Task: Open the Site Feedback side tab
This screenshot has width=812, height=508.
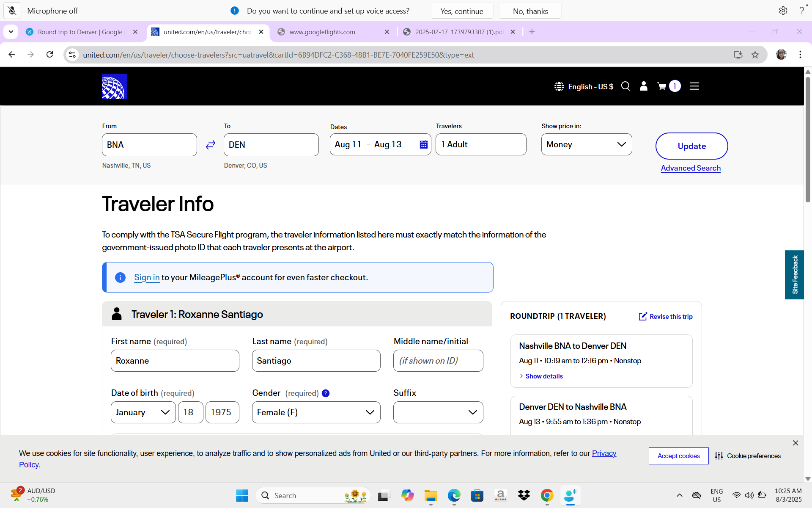Action: [x=794, y=275]
